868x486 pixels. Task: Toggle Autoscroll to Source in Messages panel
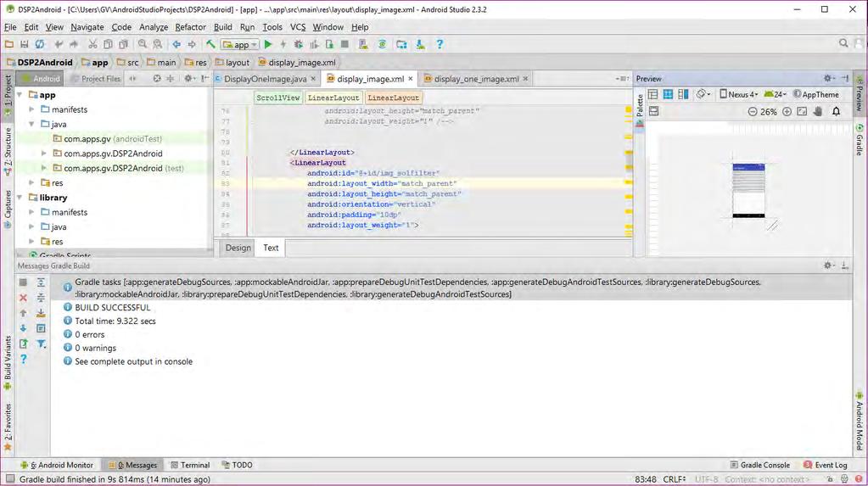41,313
